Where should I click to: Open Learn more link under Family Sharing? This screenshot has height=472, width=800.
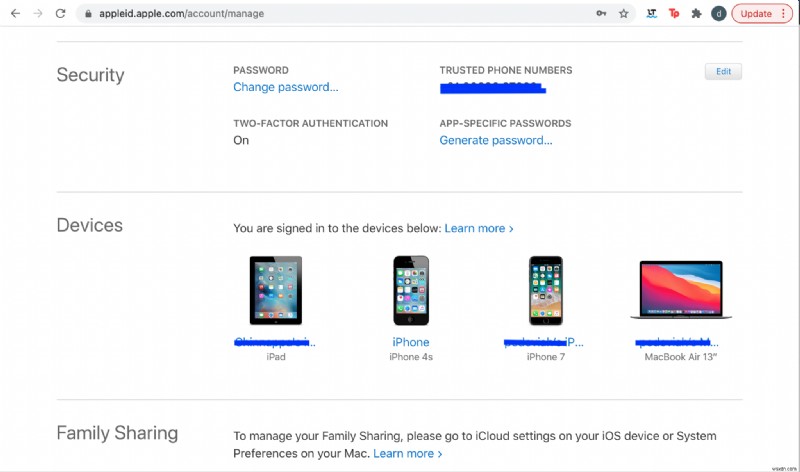tap(407, 454)
